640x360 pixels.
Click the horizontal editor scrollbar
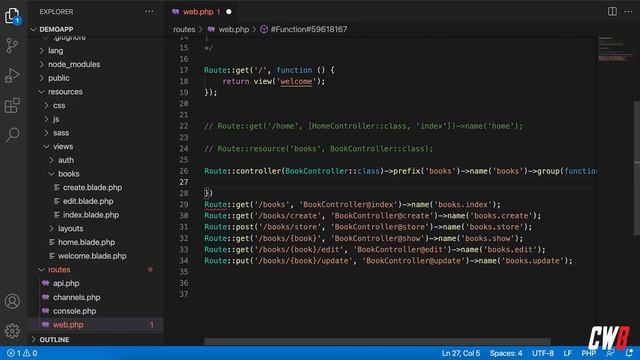(x=377, y=341)
